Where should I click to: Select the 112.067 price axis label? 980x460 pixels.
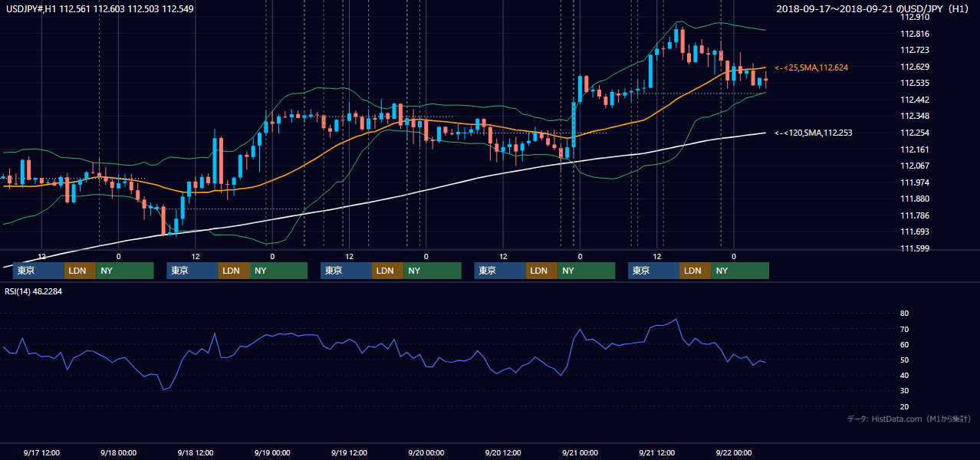(x=914, y=166)
